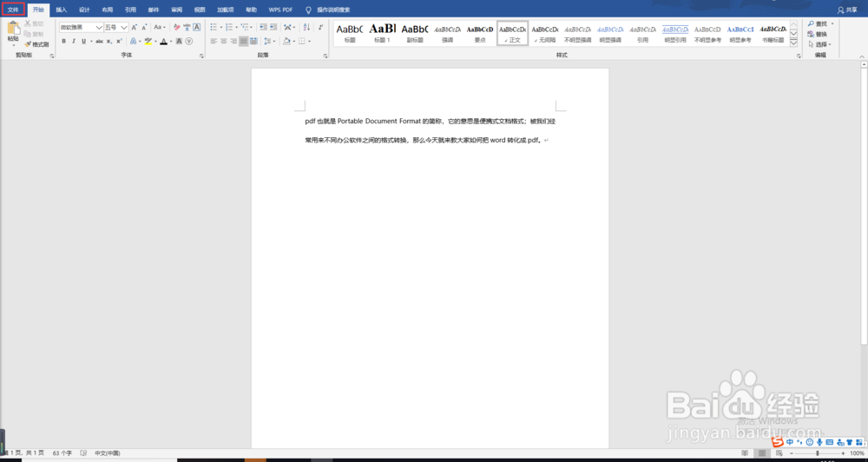868x462 pixels.
Task: Set paragraph to align left
Action: tap(214, 41)
